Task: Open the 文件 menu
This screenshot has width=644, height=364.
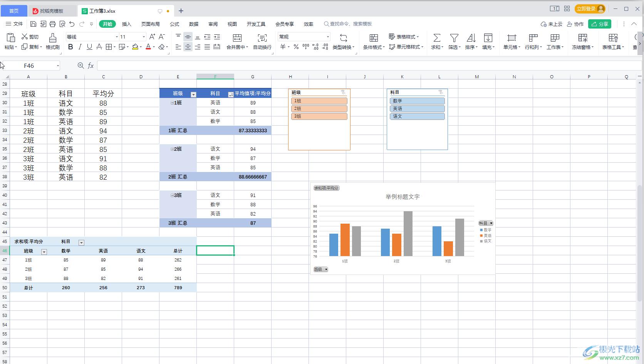Action: point(15,24)
